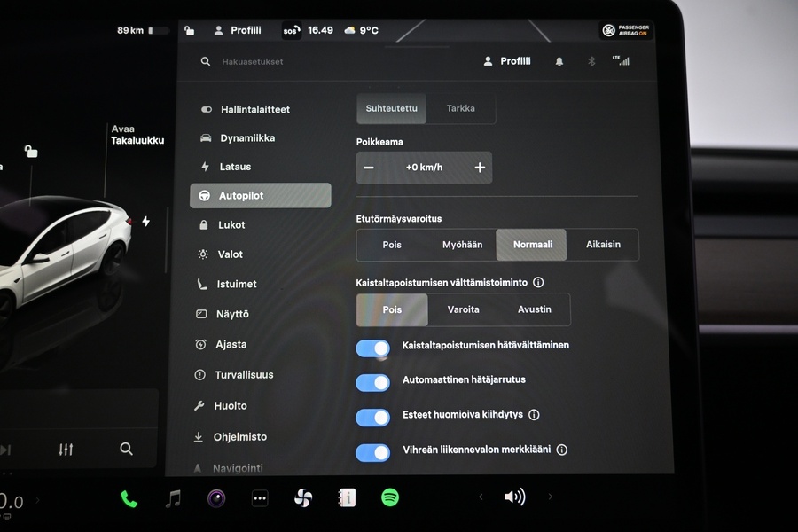
Task: Click the Bluetooth icon in the top bar
Action: 591,61
